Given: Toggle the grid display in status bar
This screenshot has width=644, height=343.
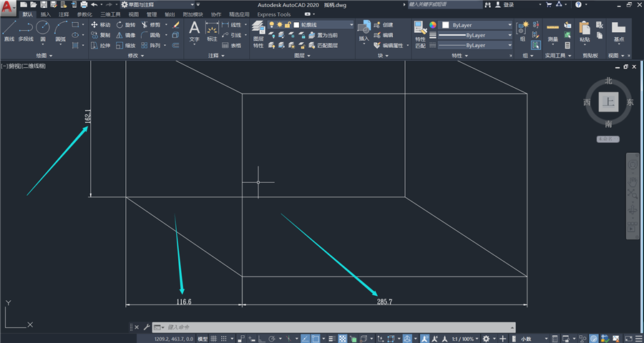Looking at the screenshot, I should click(x=213, y=339).
